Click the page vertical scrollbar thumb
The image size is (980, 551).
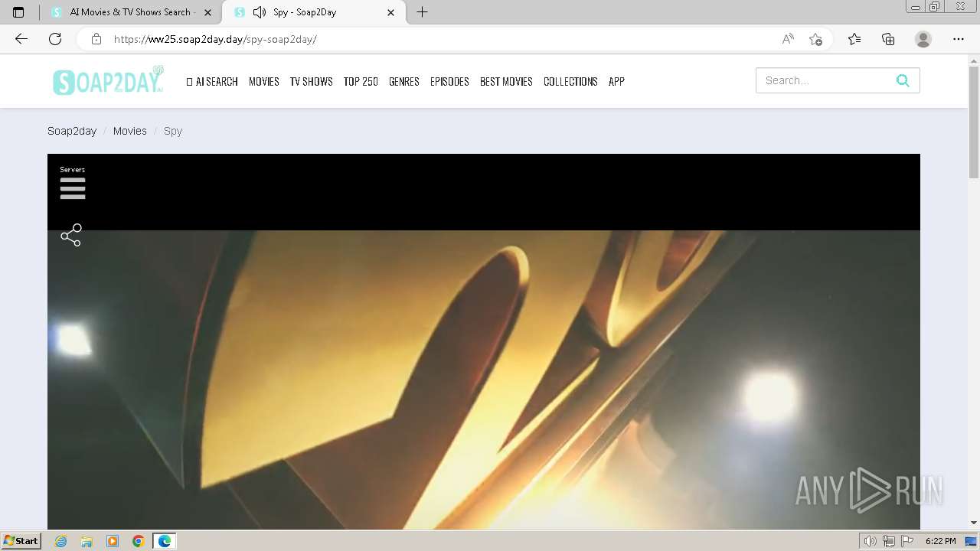974,122
